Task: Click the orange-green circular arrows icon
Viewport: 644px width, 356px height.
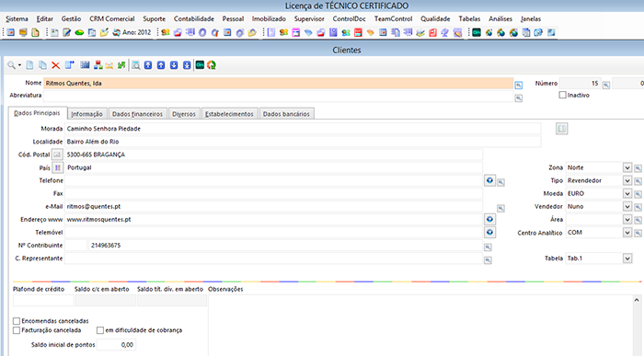Action: pos(212,65)
